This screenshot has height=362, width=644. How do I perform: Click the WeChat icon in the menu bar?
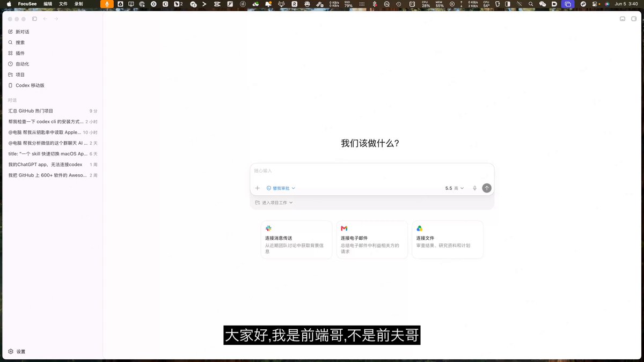tap(543, 4)
